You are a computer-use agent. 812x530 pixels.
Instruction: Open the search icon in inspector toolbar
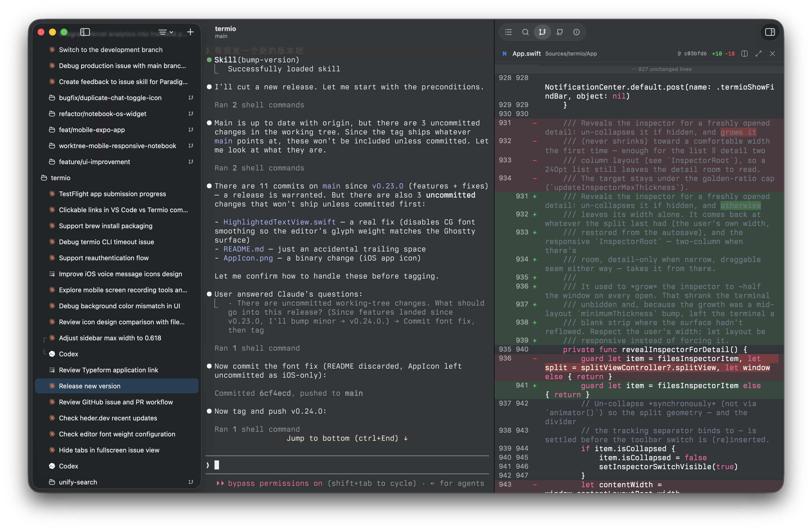point(525,32)
